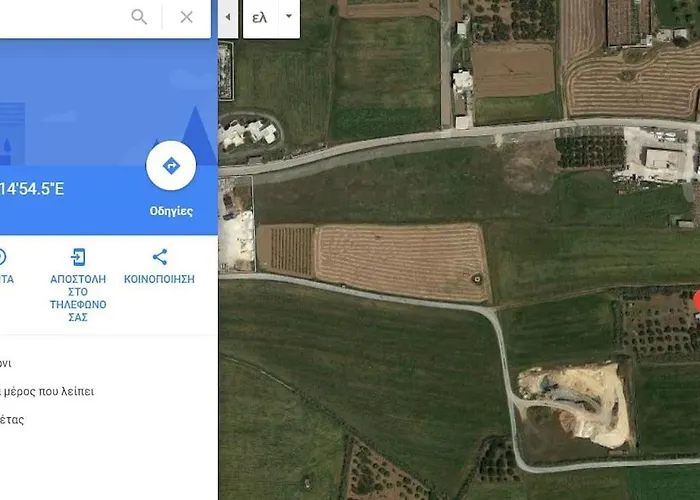Click the coordinates heading 14'54.5"E
This screenshot has height=500, width=700.
point(32,189)
